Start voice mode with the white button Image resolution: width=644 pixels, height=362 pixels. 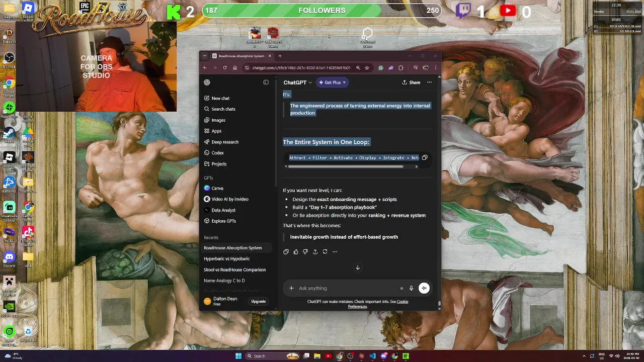coord(424,288)
